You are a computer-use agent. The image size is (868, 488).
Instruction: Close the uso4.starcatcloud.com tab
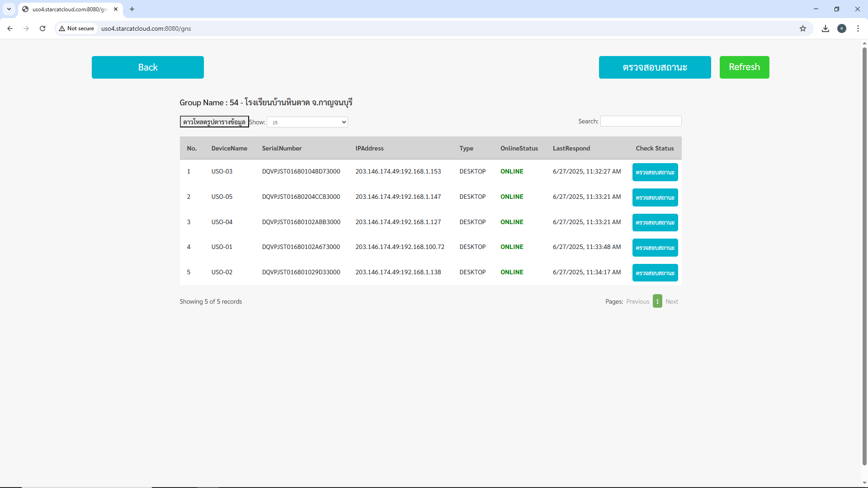click(116, 9)
